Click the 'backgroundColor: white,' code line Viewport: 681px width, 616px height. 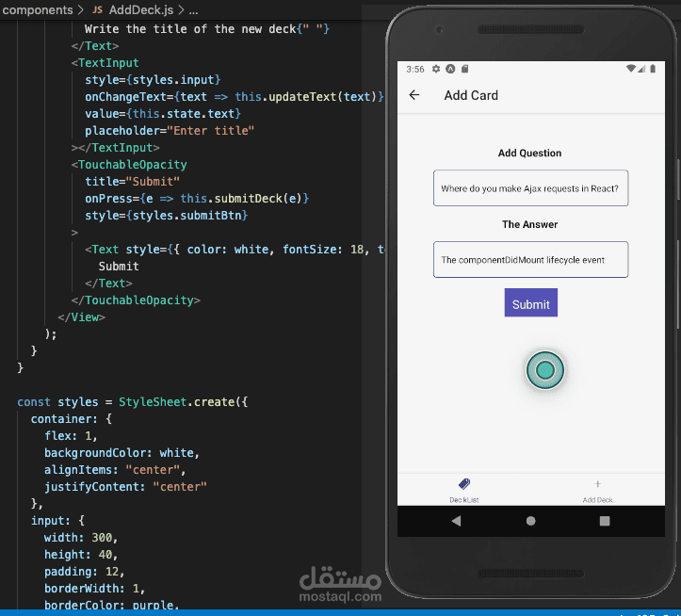click(122, 453)
